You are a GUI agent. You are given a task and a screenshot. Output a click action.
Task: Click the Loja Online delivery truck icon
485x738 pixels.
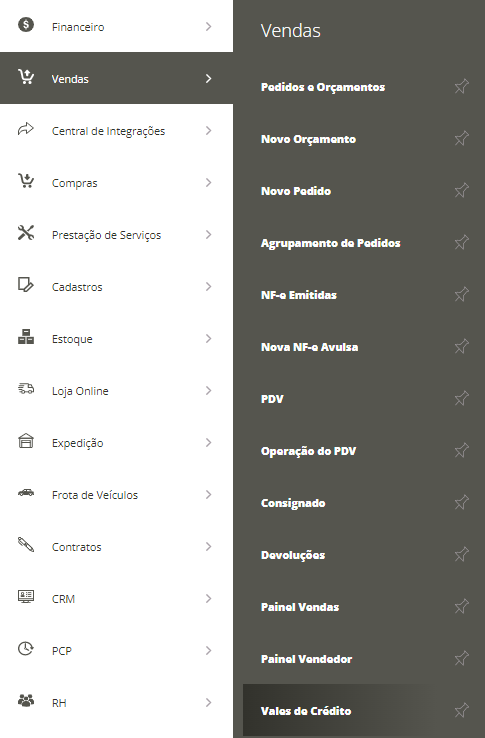[x=26, y=388]
